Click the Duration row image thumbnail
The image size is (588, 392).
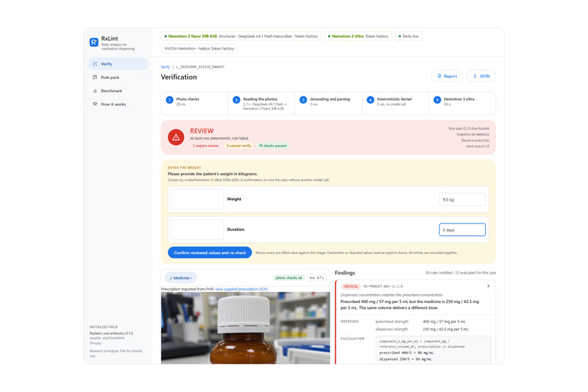197,229
